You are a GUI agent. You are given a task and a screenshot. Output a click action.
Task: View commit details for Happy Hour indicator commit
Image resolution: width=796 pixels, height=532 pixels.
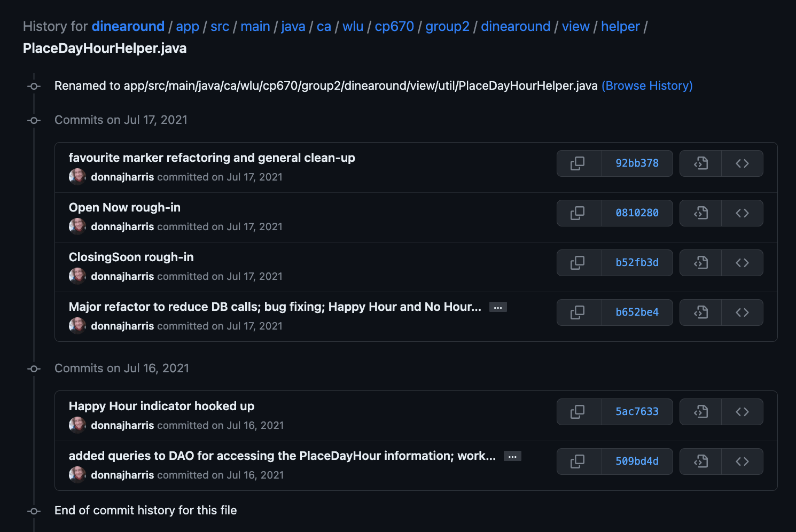(x=700, y=411)
